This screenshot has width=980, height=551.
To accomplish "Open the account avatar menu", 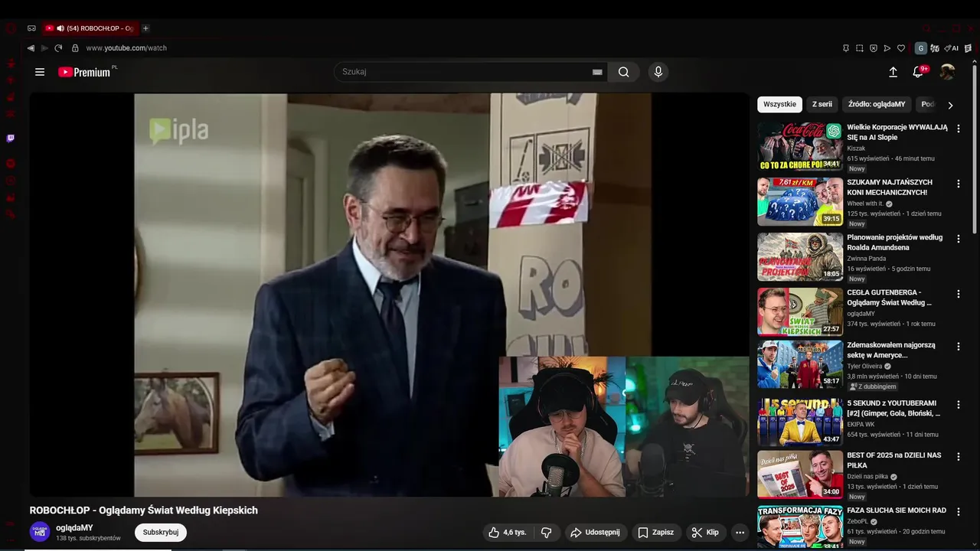I will pyautogui.click(x=948, y=72).
